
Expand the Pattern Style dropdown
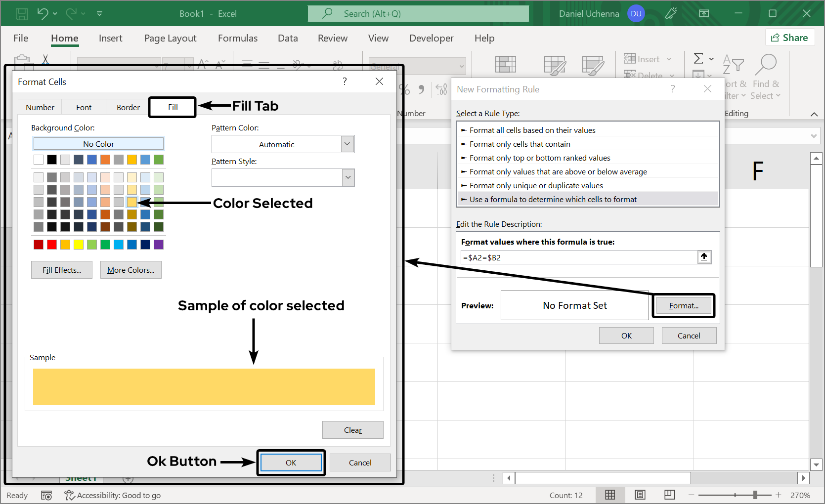(348, 178)
